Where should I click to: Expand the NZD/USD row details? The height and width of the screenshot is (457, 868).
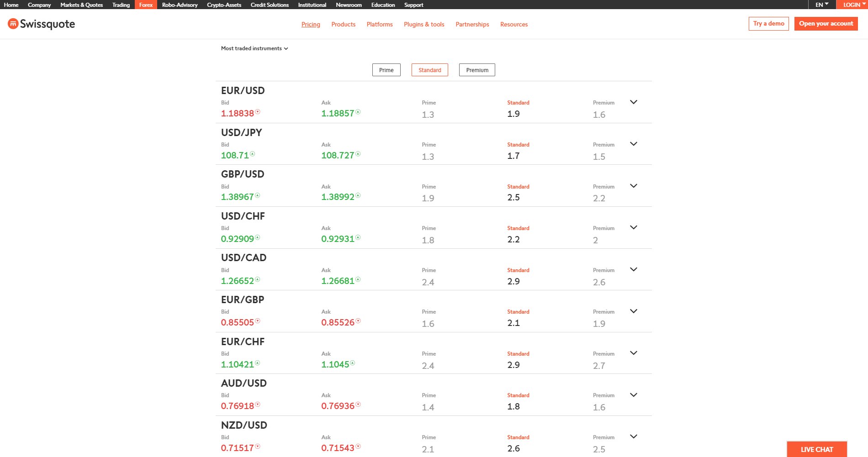[x=634, y=436]
